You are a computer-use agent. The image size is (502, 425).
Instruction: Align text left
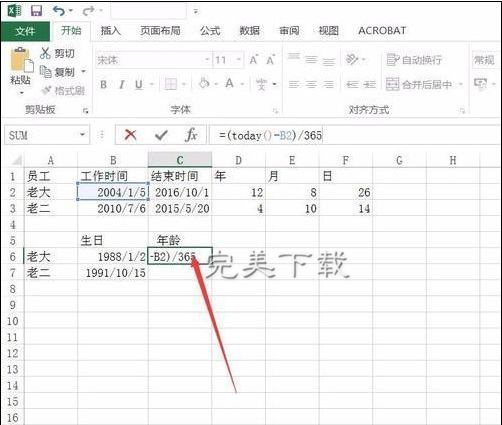coord(293,84)
